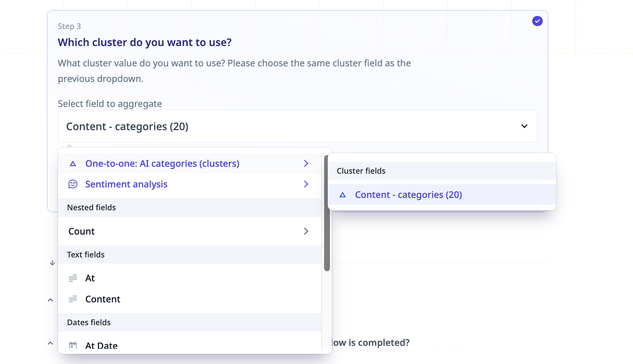Click the smiley Sentiment analysis icon
This screenshot has width=633, height=364.
[x=73, y=184]
